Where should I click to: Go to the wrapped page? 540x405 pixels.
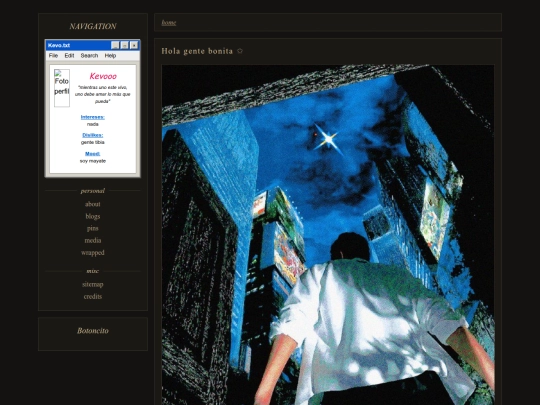[93, 252]
